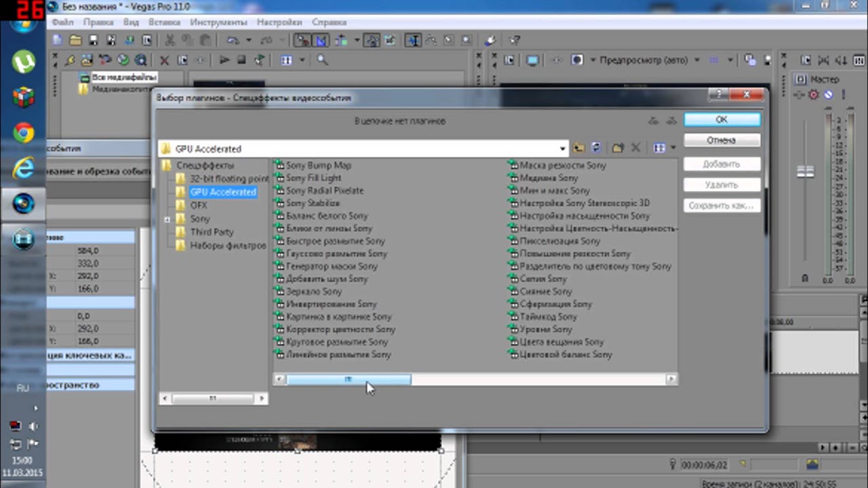
Task: Click the Сохранить как... button
Action: [x=722, y=205]
